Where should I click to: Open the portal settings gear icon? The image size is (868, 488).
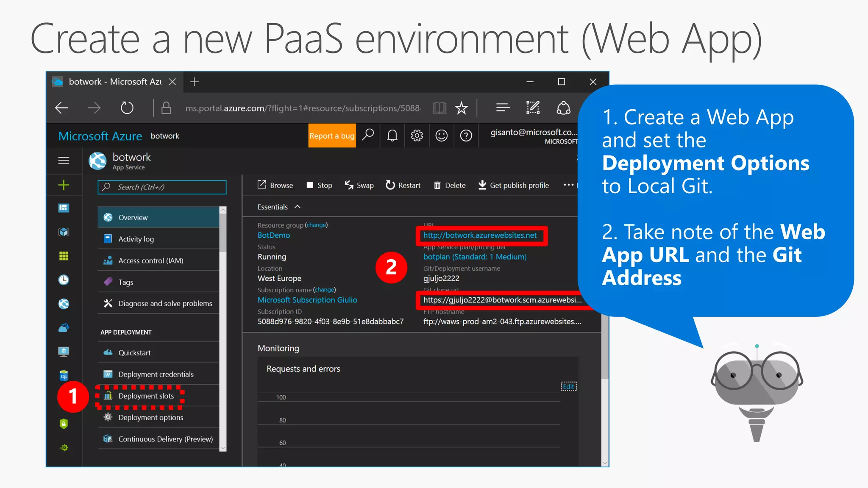417,136
